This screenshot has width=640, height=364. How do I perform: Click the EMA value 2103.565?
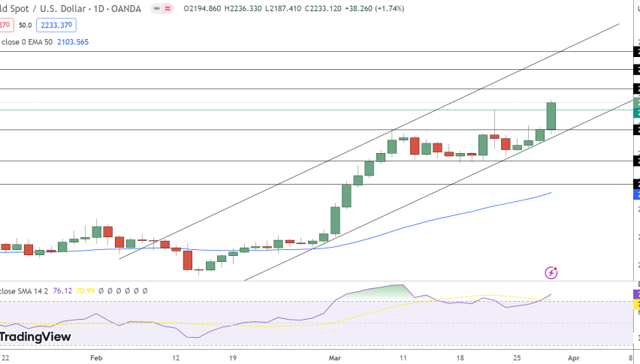tap(72, 42)
